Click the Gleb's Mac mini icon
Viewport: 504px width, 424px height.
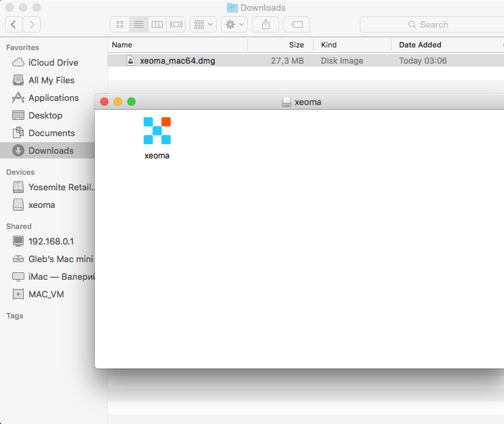(18, 259)
